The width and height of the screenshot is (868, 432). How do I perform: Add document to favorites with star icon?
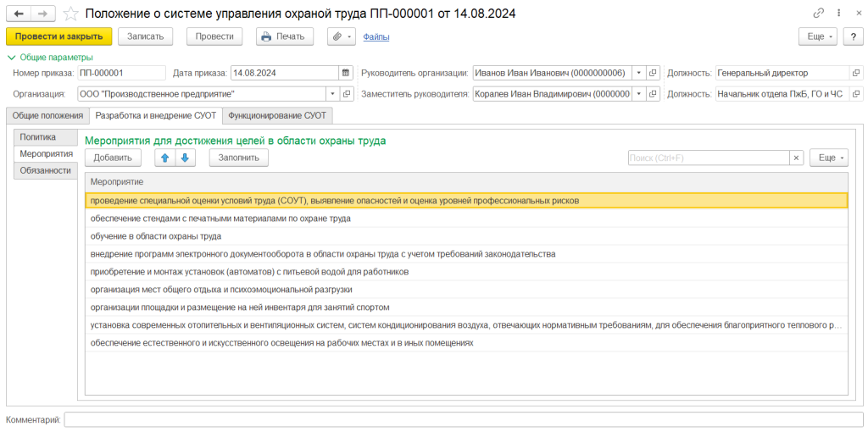[x=71, y=14]
